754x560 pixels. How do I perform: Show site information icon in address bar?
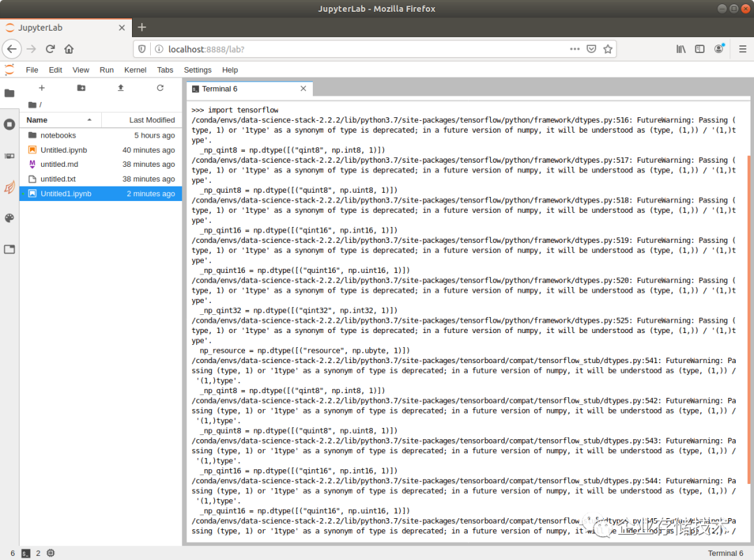click(159, 49)
